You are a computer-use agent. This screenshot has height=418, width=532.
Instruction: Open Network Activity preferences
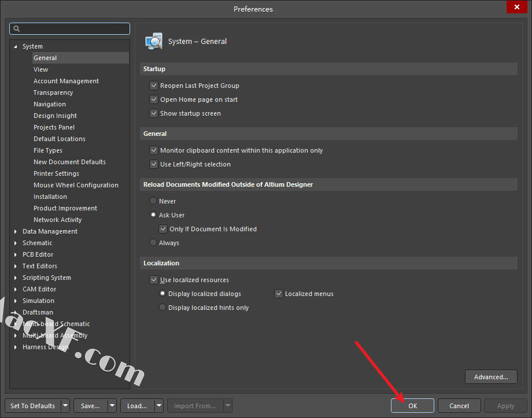click(x=58, y=220)
